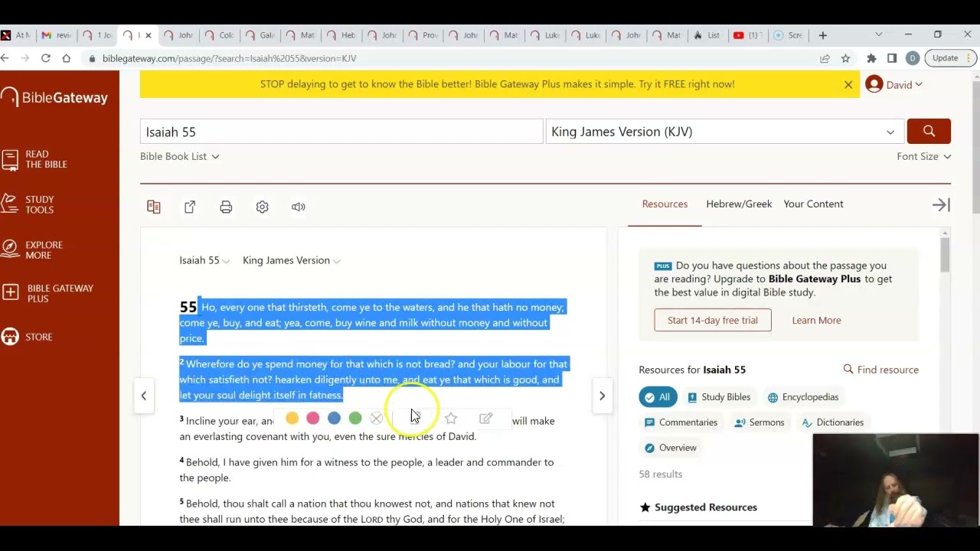980x551 pixels.
Task: Choose the green highlight color
Action: click(355, 418)
